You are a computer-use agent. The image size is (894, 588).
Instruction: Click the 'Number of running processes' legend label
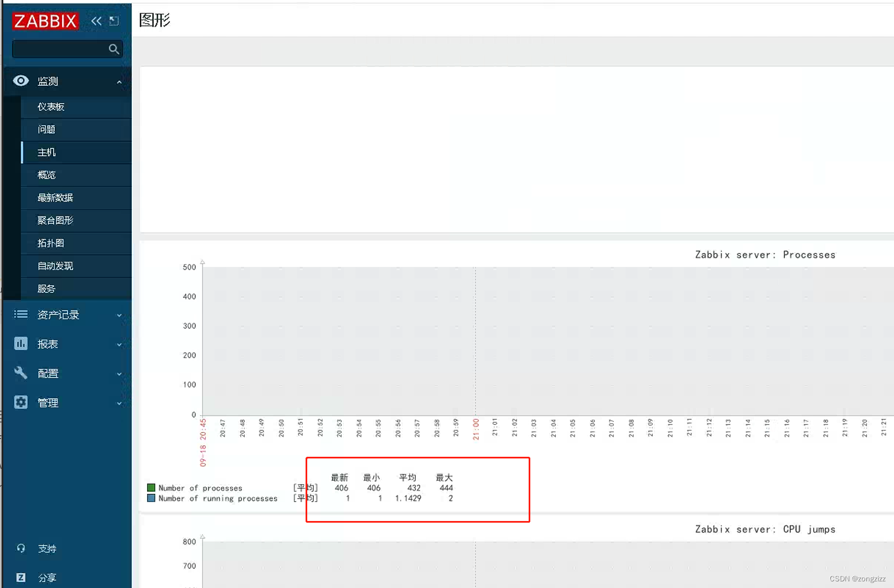point(218,498)
